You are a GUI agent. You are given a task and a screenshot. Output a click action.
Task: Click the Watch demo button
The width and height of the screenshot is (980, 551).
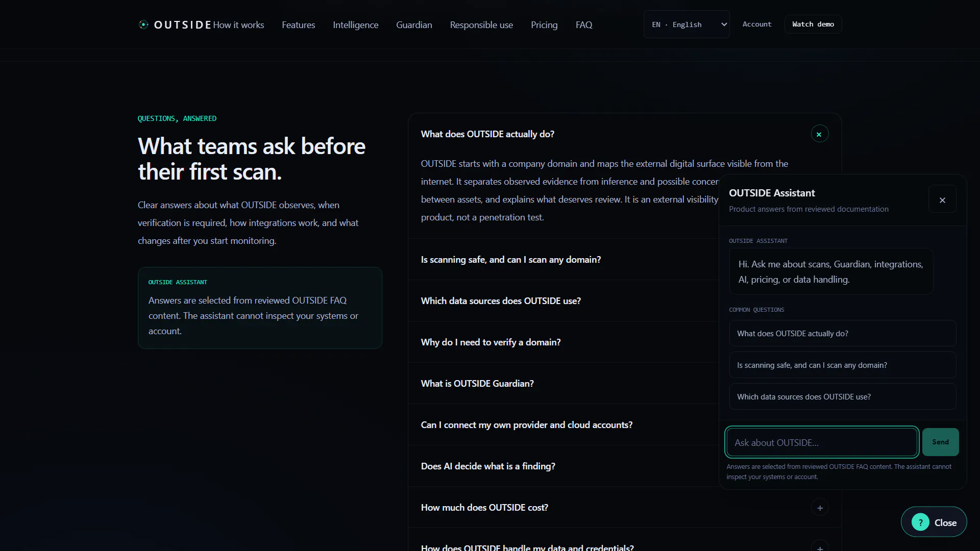click(x=813, y=24)
